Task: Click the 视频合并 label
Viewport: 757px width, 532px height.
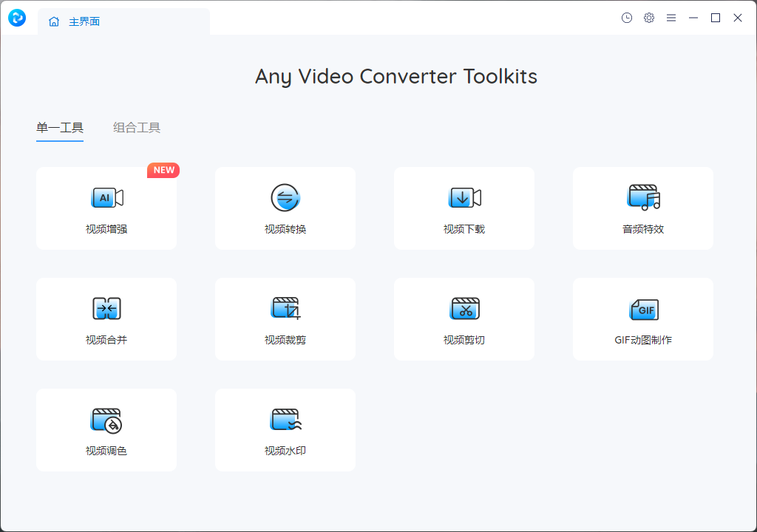Action: [106, 340]
